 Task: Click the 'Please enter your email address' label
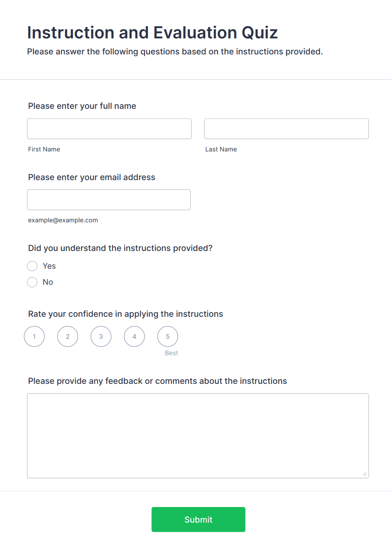[x=91, y=177]
